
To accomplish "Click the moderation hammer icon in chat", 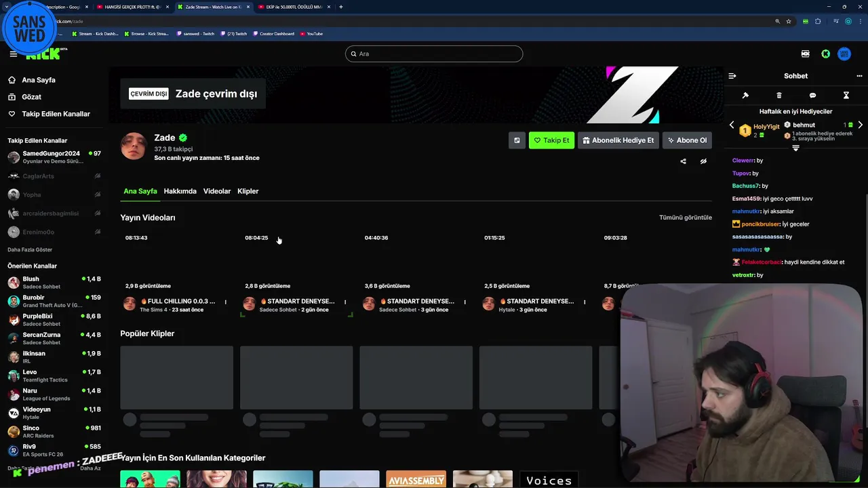I will coord(745,96).
